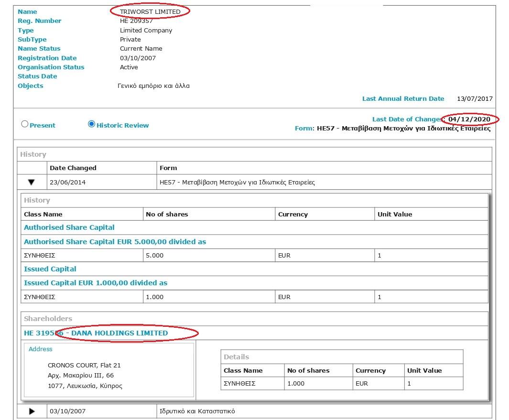
Task: Click the Date Changed column header
Action: [73, 168]
